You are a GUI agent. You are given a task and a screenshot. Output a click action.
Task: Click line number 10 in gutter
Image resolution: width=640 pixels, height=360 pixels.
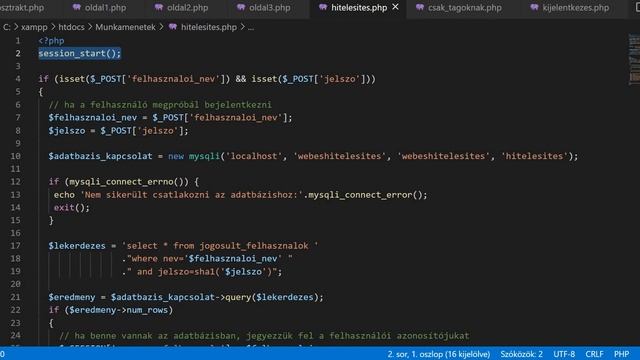point(16,156)
